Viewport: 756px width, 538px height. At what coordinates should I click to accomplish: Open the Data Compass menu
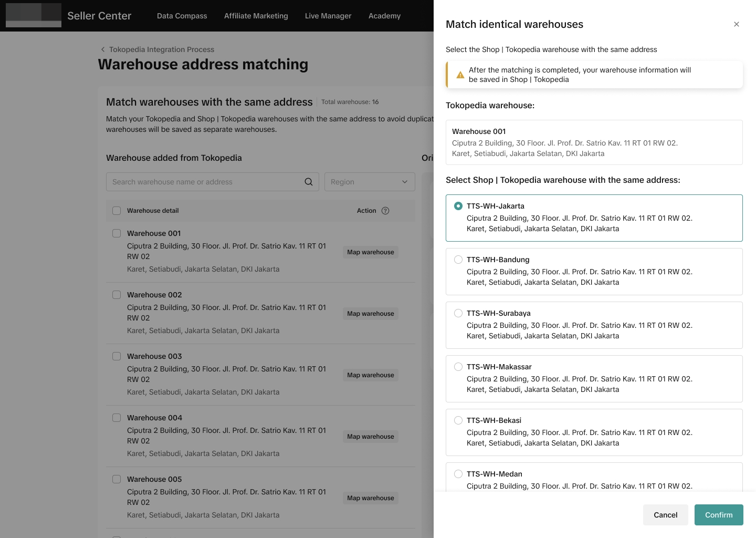click(182, 16)
